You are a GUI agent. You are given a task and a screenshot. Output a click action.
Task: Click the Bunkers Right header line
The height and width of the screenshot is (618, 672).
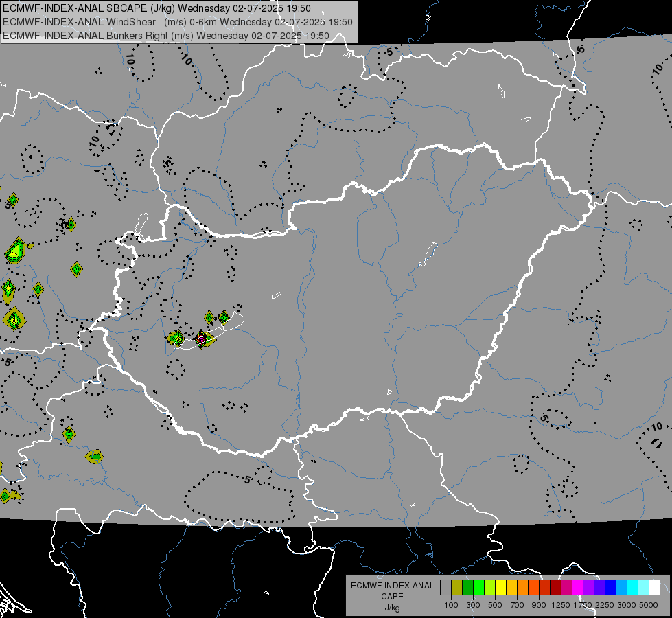[166, 36]
